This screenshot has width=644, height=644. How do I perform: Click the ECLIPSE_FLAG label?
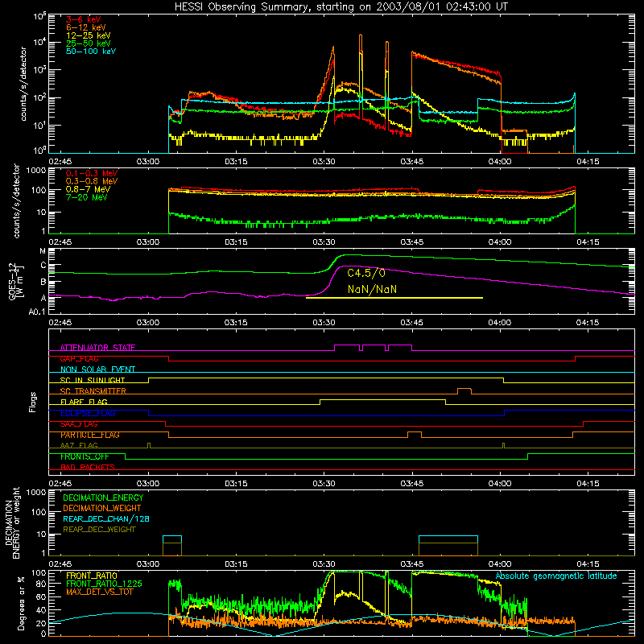pos(88,413)
